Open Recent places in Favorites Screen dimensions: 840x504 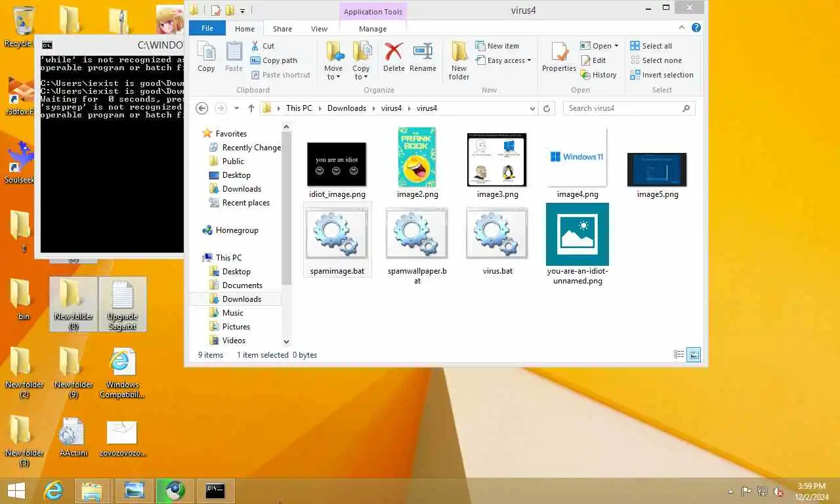pos(239,203)
